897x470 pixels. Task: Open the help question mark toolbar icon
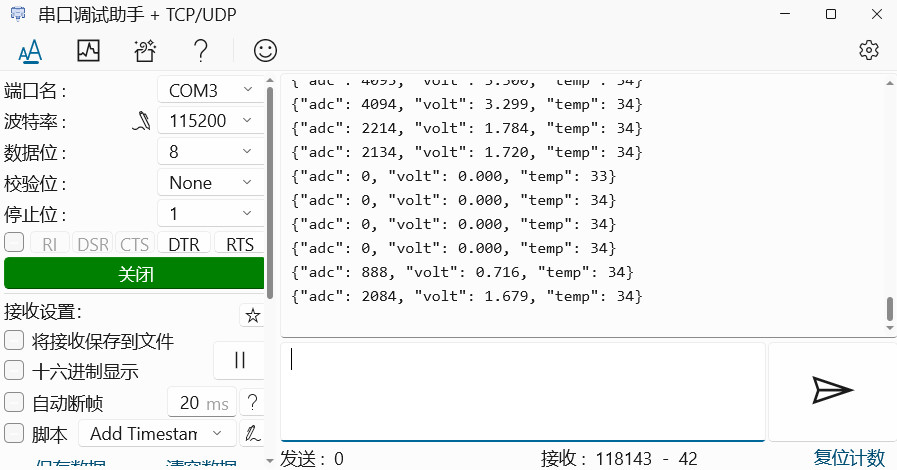coord(201,51)
